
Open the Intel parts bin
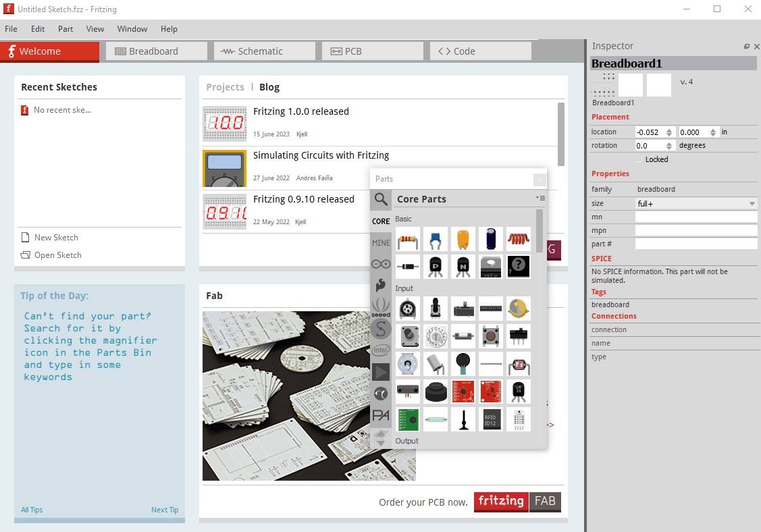(381, 350)
